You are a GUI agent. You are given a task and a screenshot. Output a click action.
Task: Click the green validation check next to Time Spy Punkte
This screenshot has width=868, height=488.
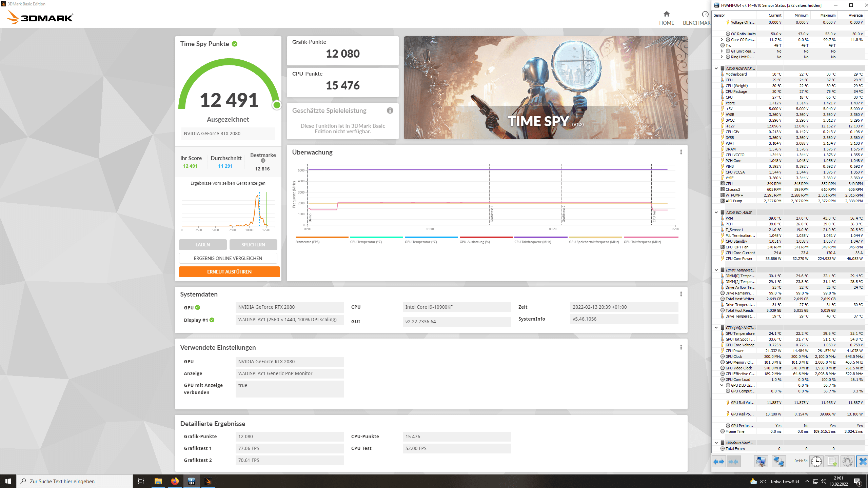tap(235, 44)
